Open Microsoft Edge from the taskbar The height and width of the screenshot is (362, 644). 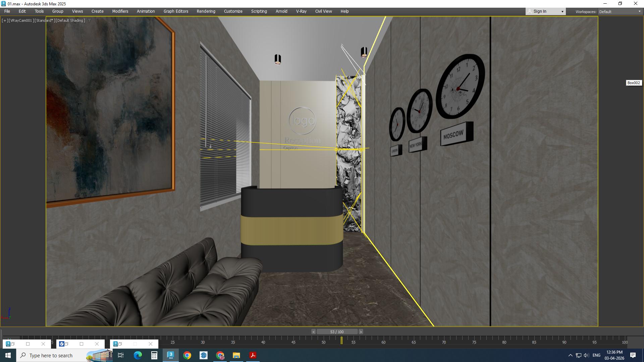click(x=138, y=355)
